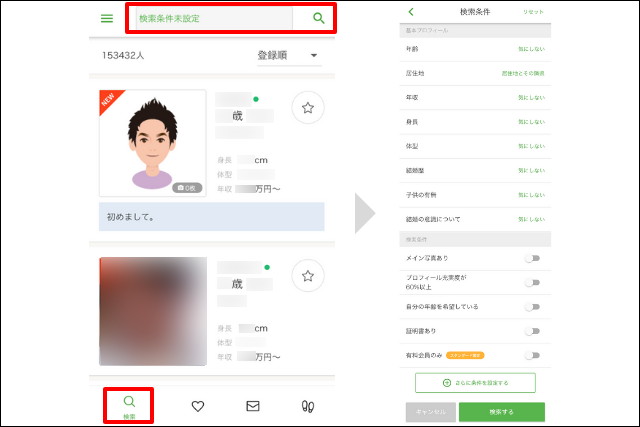Image resolution: width=640 pixels, height=427 pixels.
Task: Go back with the green chevron
Action: coord(411,12)
